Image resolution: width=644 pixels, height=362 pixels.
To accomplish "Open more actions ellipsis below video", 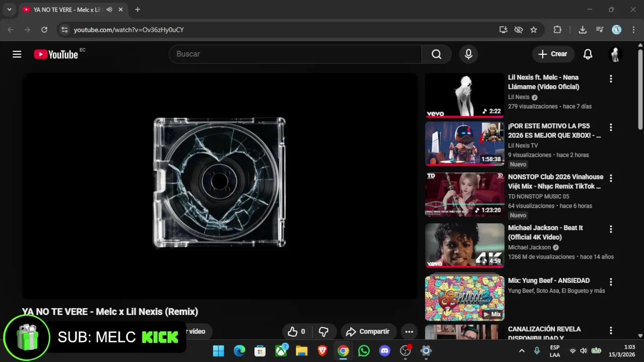I will 409,332.
